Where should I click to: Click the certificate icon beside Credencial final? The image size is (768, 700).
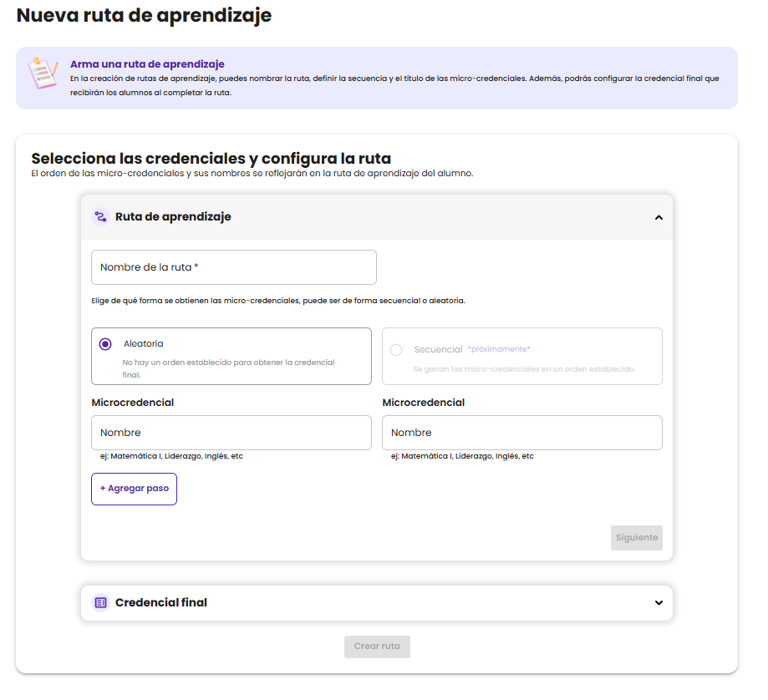pyautogui.click(x=100, y=602)
